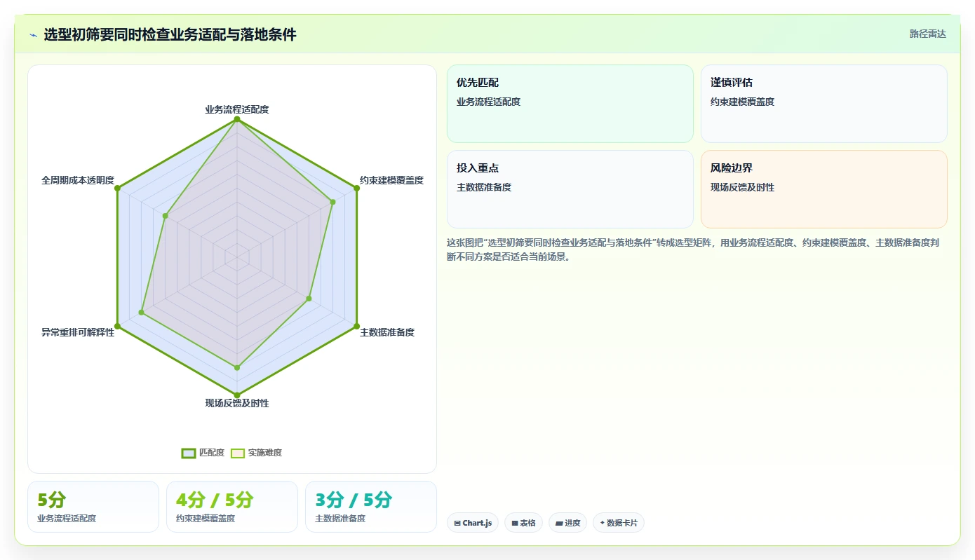The image size is (975, 560).
Task: Click the 数据卡片 tag
Action: [x=619, y=523]
